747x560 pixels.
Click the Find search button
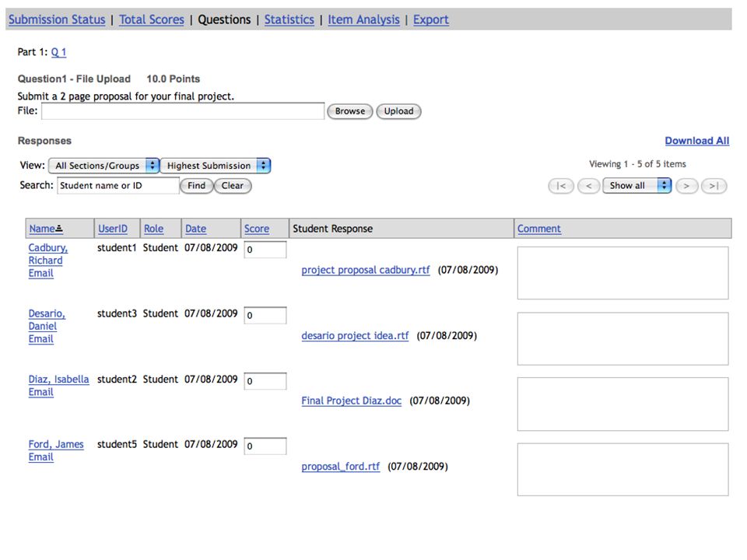pos(196,186)
